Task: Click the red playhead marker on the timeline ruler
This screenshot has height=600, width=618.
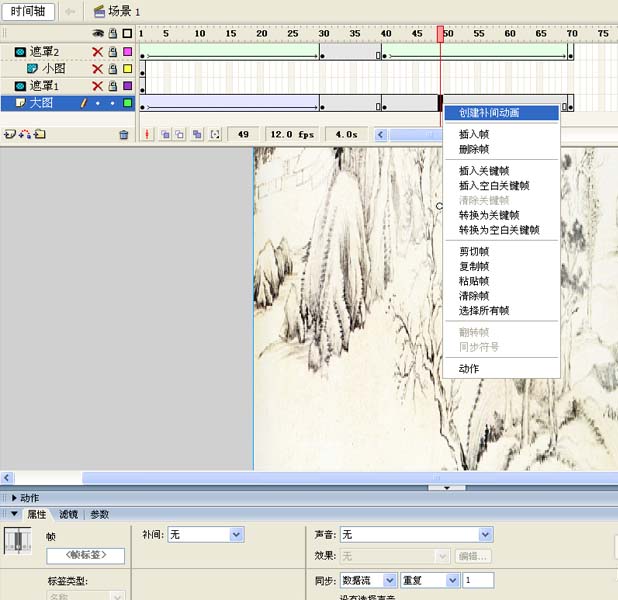Action: click(x=440, y=34)
